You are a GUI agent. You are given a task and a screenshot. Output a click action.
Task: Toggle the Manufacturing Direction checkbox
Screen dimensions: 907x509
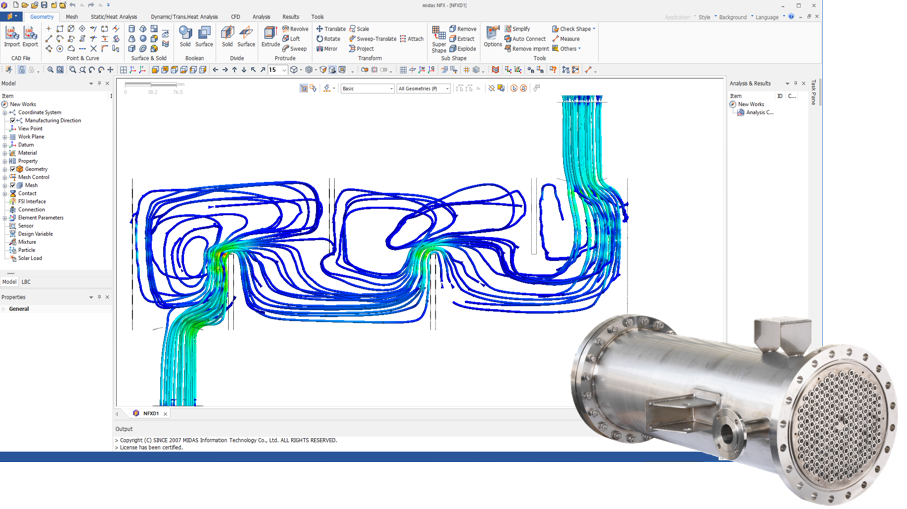coord(12,120)
